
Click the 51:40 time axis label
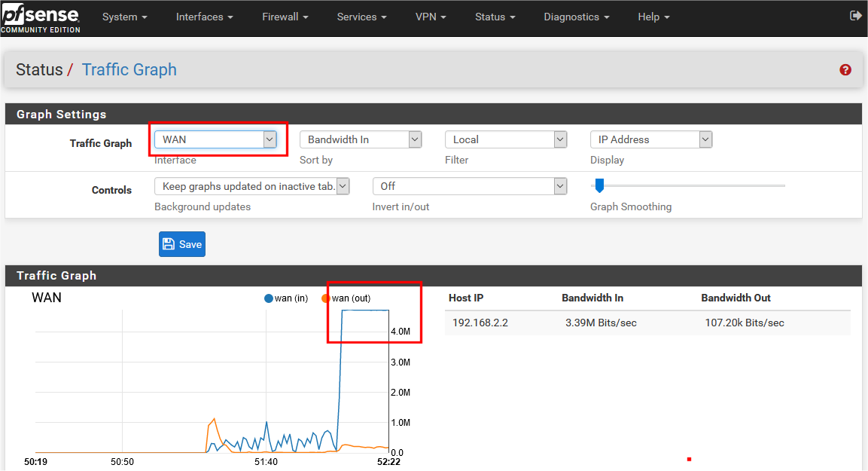click(266, 462)
